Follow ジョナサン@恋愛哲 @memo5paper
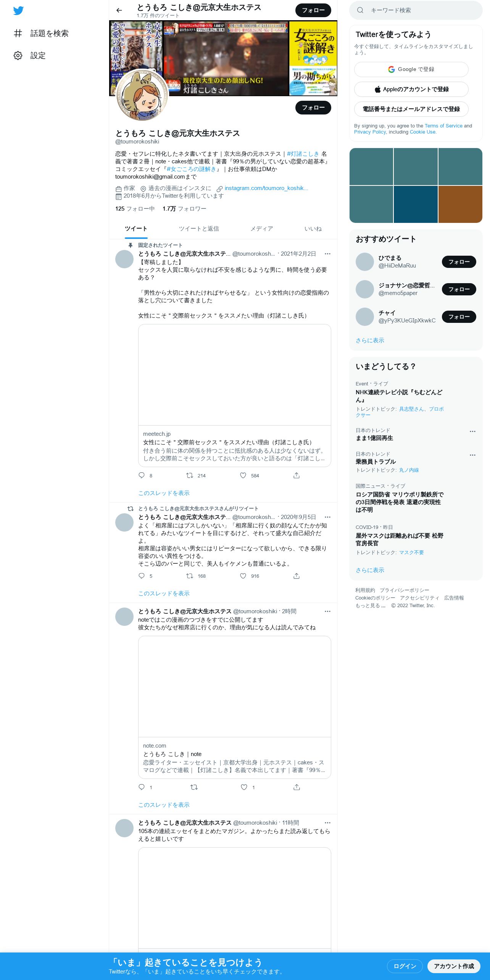Screen dimensions: 490x980 [459, 289]
